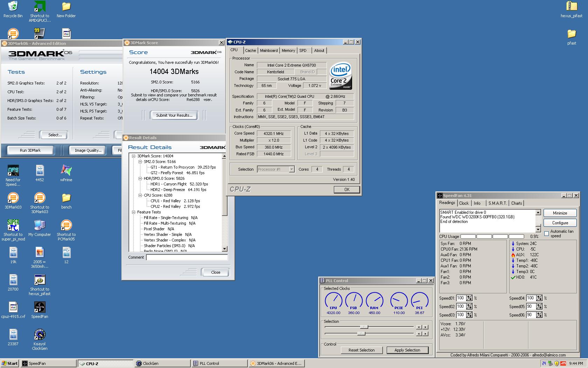Launch Shortcut to hexus_pifast icon

(x=40, y=285)
